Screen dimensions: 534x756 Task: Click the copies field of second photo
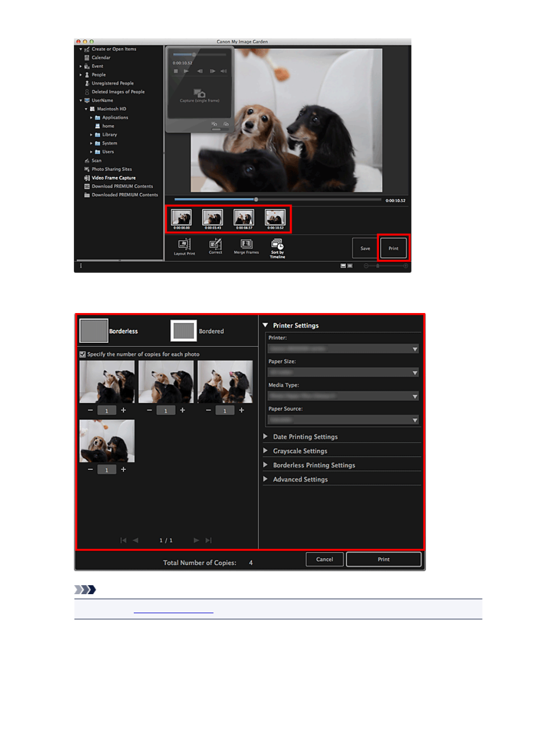click(x=166, y=410)
